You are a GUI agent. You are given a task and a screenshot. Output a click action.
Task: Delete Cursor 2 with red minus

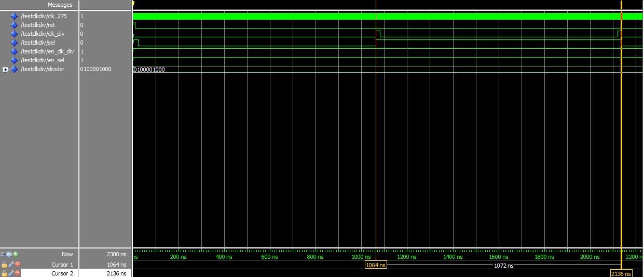coord(17,273)
